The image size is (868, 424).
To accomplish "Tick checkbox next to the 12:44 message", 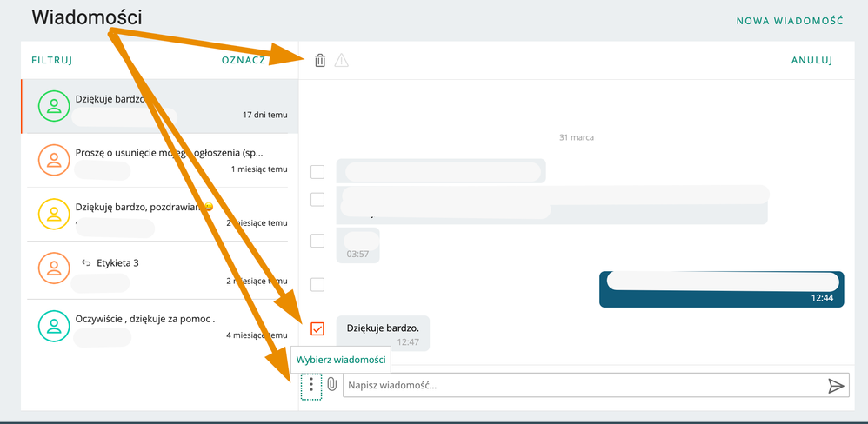I will 317,285.
